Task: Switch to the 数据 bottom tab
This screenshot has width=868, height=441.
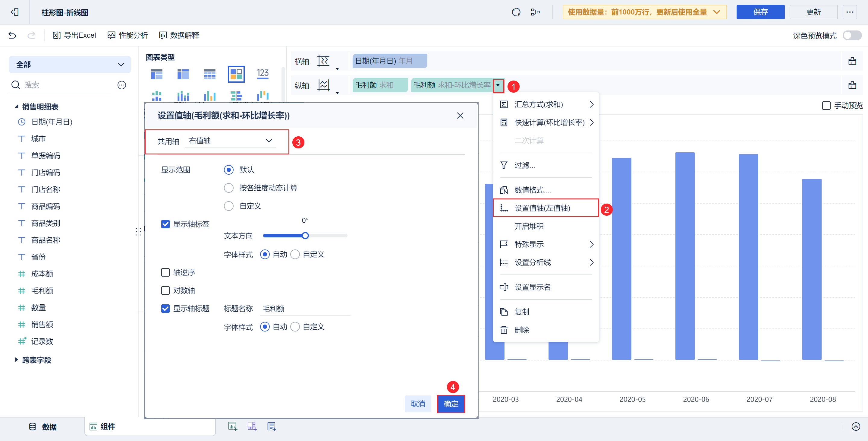Action: coord(42,427)
